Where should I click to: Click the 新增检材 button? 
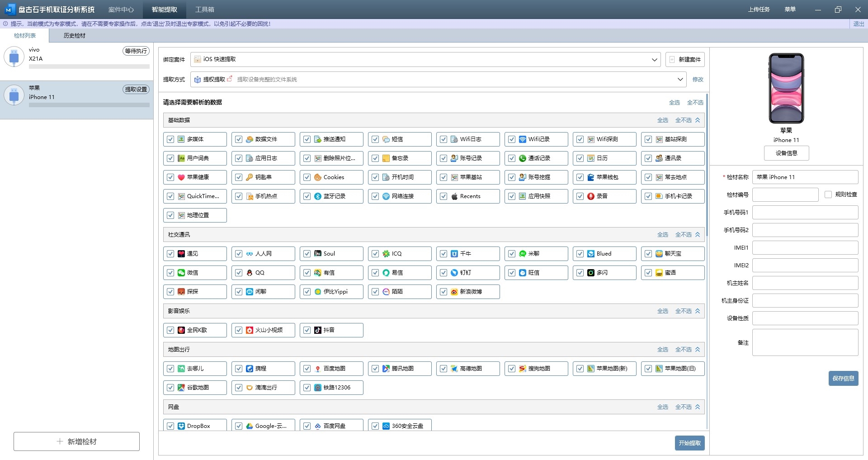(76, 441)
